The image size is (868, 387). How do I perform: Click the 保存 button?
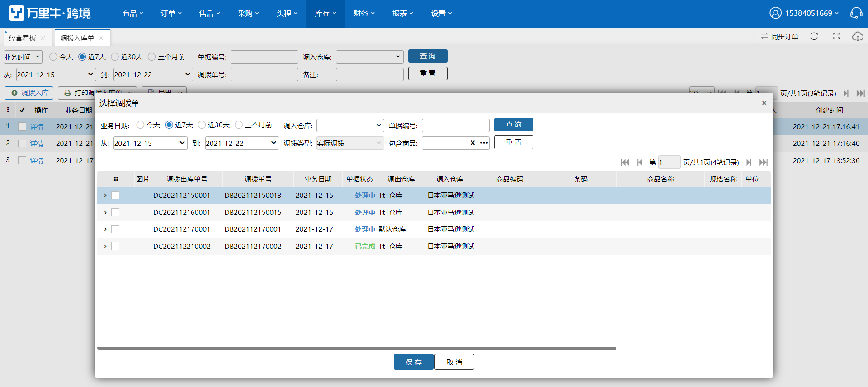coord(414,362)
